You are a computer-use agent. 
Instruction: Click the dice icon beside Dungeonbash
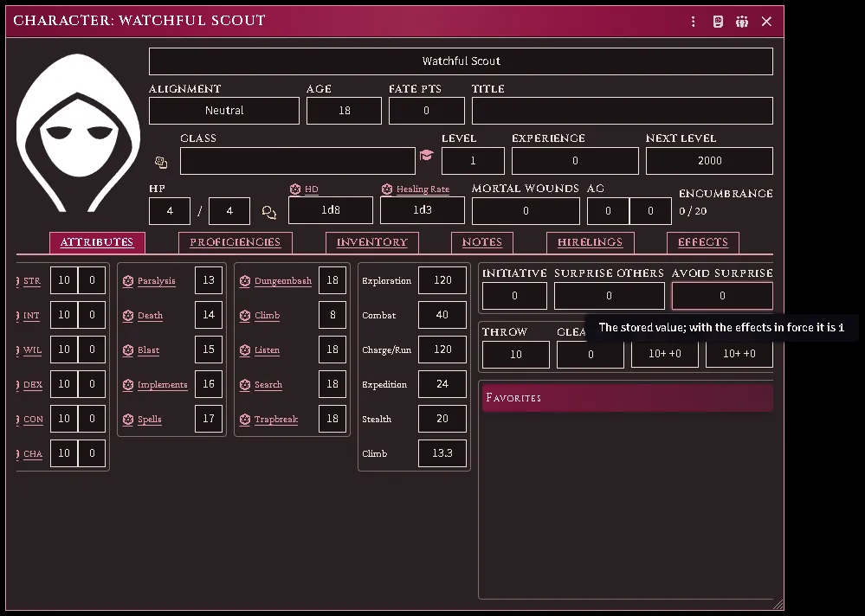pos(245,281)
